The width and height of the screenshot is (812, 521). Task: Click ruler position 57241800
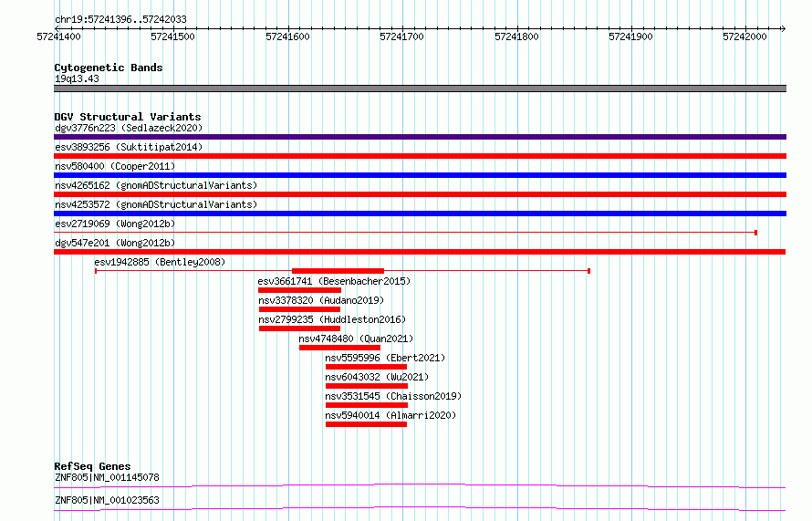pyautogui.click(x=516, y=36)
